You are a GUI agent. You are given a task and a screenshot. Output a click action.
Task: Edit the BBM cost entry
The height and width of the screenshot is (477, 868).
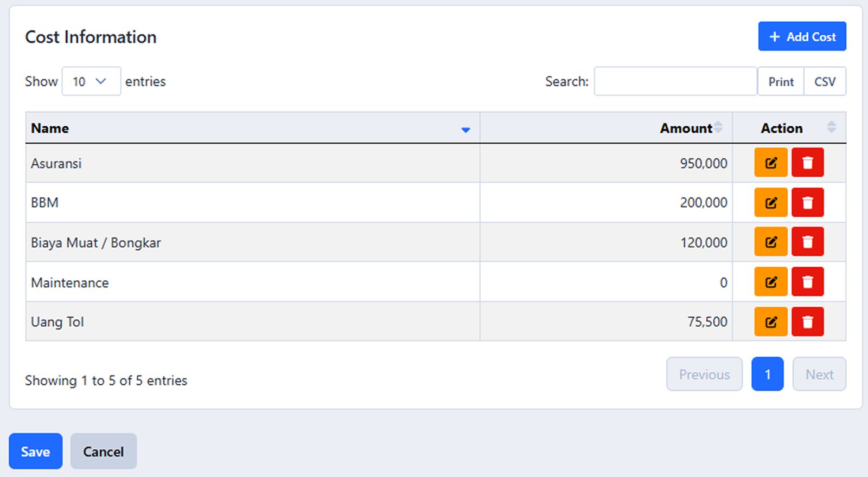770,203
